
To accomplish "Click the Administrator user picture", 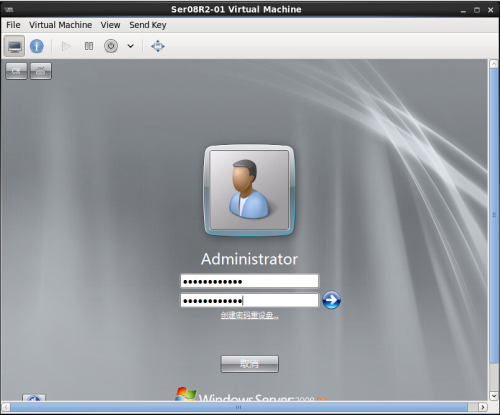I will click(249, 190).
